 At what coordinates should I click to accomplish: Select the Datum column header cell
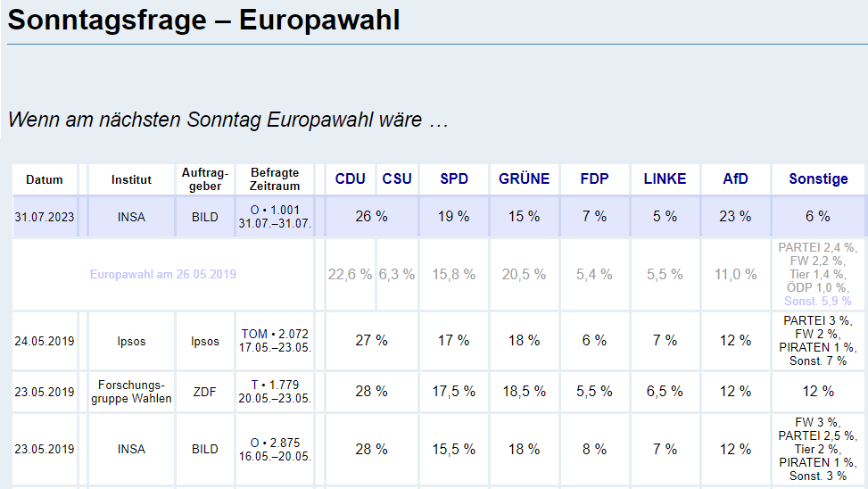click(45, 179)
